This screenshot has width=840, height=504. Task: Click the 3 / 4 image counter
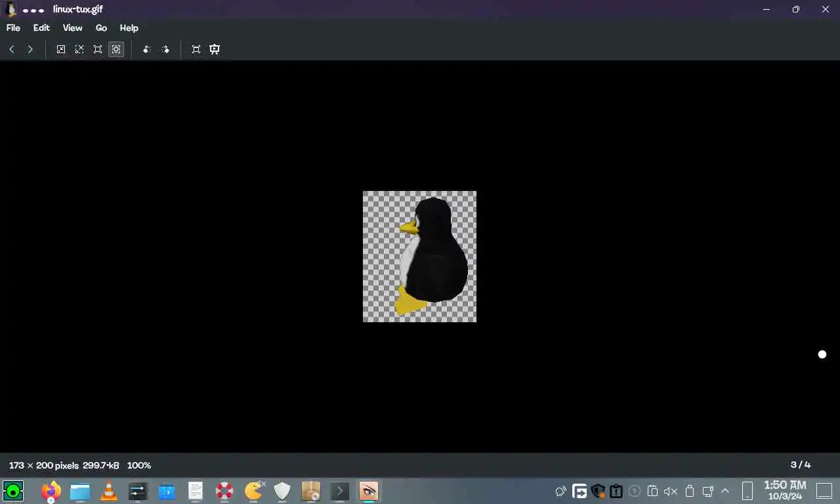[x=801, y=465]
